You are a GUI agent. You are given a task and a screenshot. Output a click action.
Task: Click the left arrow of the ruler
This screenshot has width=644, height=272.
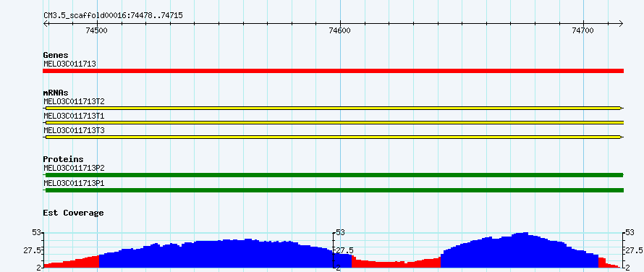46,23
